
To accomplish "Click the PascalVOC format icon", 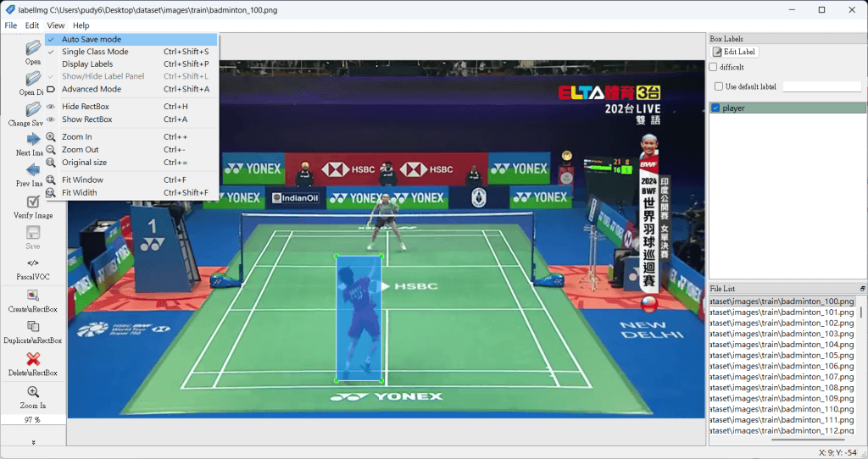I will coord(33,263).
